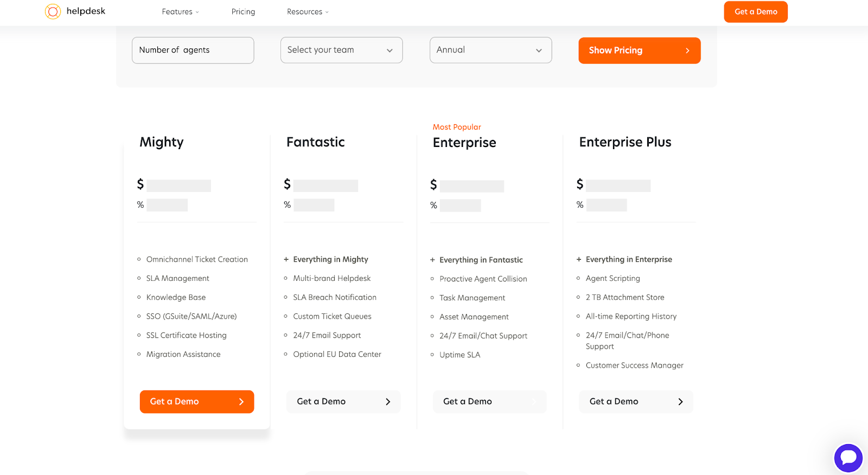Image resolution: width=868 pixels, height=475 pixels.
Task: Click SSO (GSuite/SAML/Azure) feature
Action: pyautogui.click(x=192, y=317)
